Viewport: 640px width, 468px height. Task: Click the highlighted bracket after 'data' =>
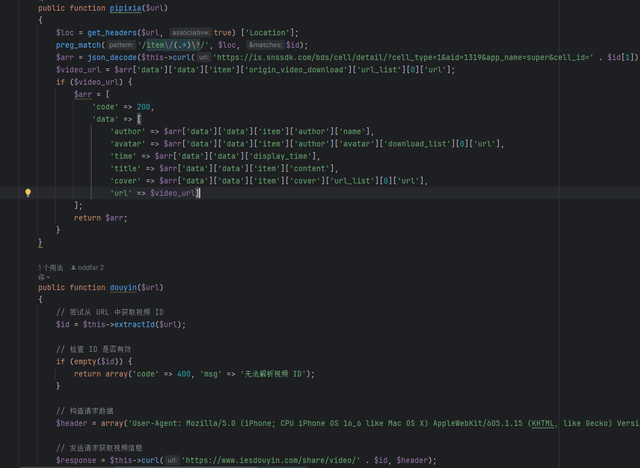[139, 119]
